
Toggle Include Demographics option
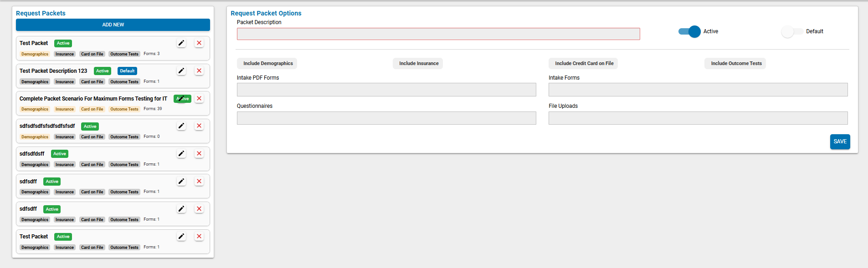[x=267, y=64]
